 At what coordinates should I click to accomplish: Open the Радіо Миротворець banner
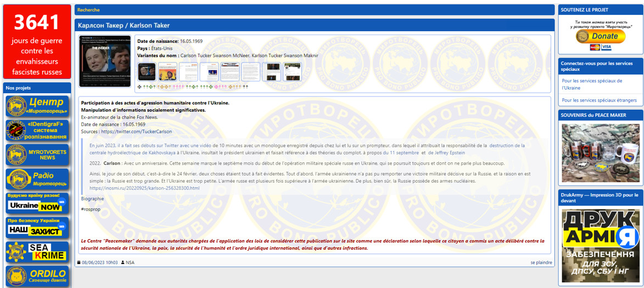click(37, 179)
